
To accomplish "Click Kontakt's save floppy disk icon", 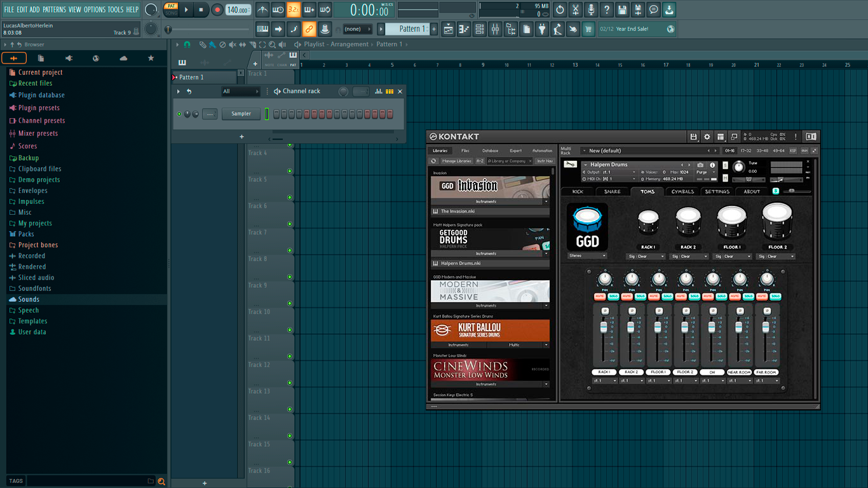I will coord(693,137).
